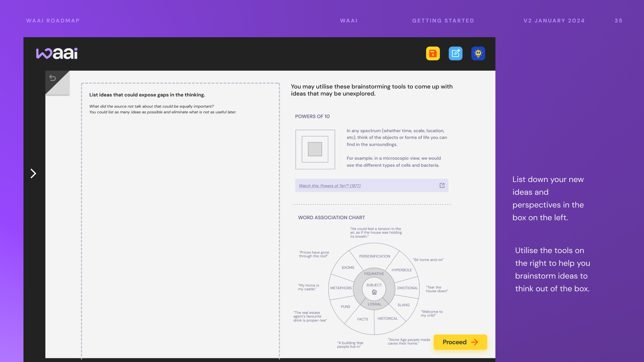644x362 pixels.
Task: Click quote about house holding its breath
Action: coord(376,233)
